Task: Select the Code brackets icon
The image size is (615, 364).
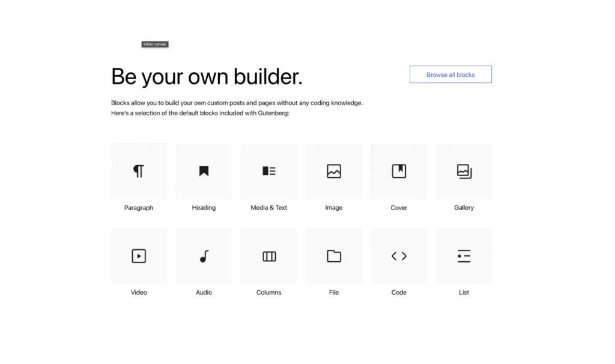Action: pyautogui.click(x=399, y=256)
